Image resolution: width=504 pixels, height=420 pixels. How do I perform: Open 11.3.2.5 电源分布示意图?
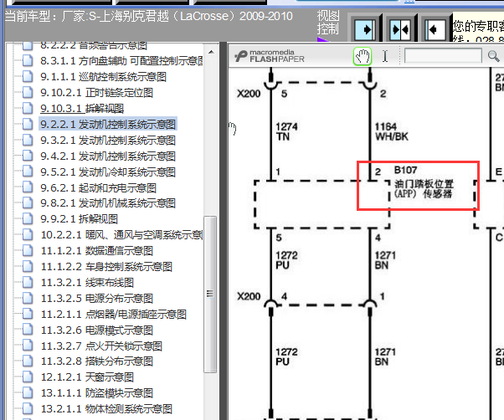97,299
